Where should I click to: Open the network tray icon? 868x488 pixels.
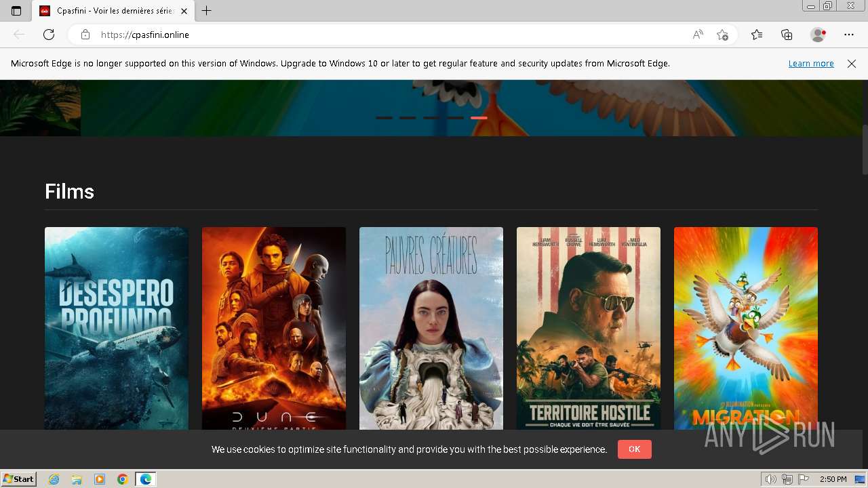point(787,479)
